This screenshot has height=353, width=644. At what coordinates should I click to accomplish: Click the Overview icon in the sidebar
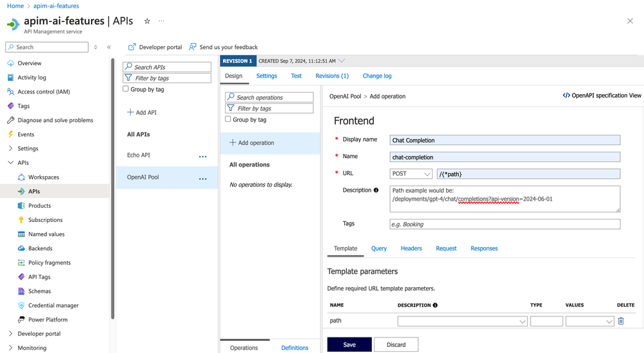tap(11, 63)
